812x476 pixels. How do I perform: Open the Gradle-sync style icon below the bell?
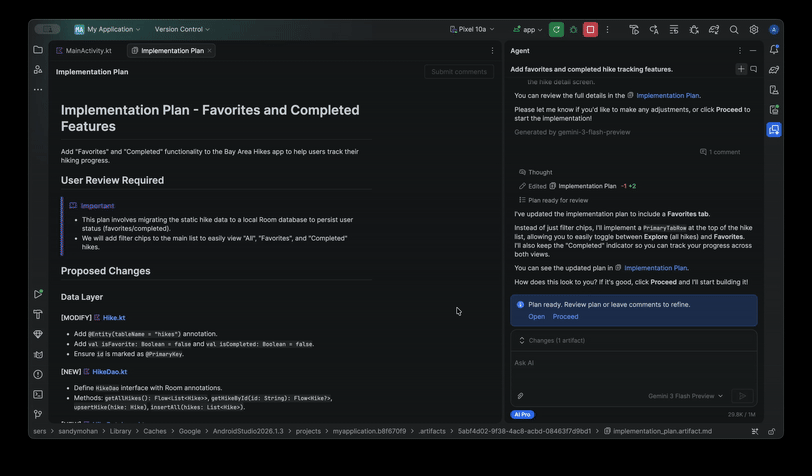[774, 69]
